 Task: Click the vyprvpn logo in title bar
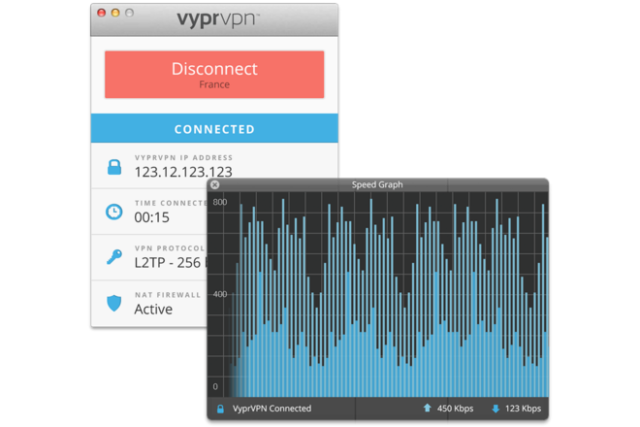tap(218, 19)
